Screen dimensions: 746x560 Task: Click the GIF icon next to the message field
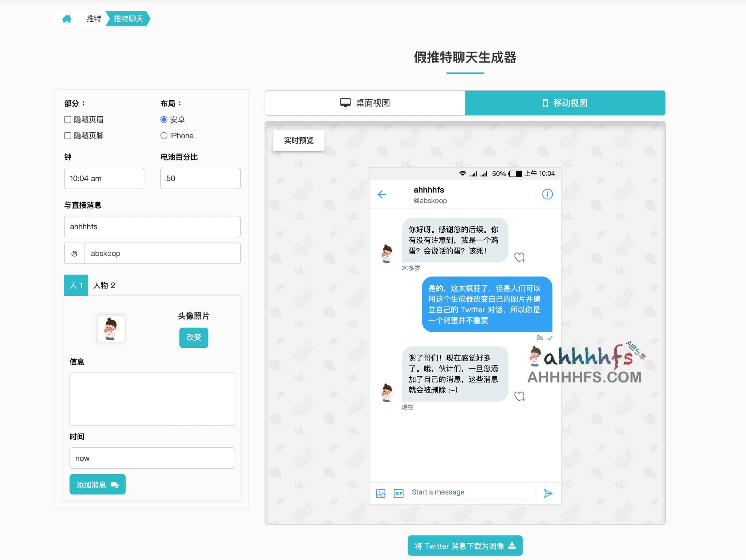coord(398,493)
